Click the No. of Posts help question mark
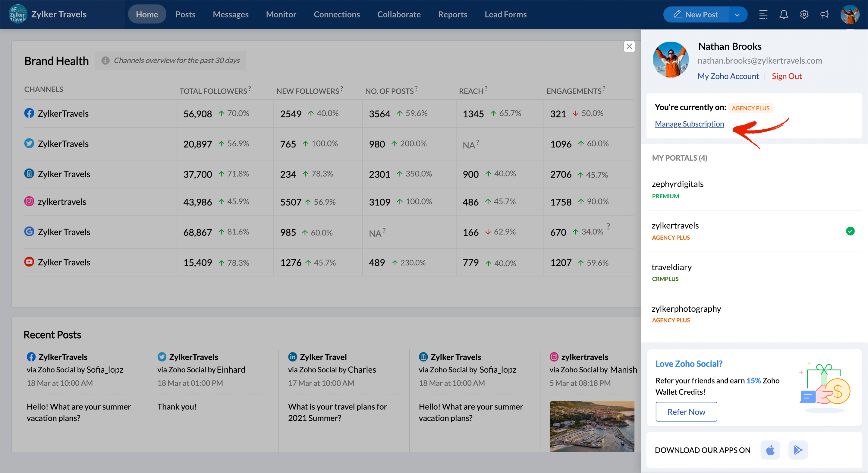The width and height of the screenshot is (868, 473). (416, 88)
